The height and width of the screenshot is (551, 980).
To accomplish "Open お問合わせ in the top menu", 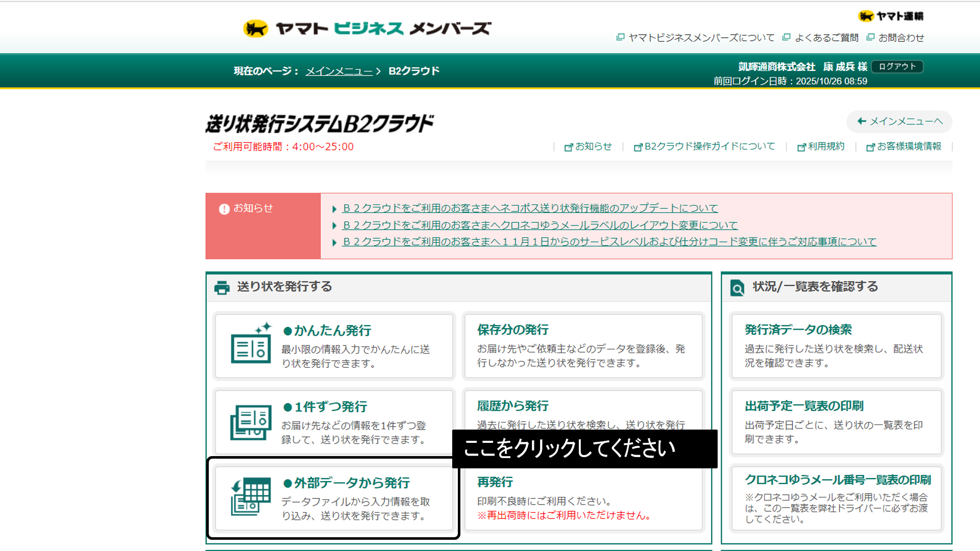I will tap(901, 38).
